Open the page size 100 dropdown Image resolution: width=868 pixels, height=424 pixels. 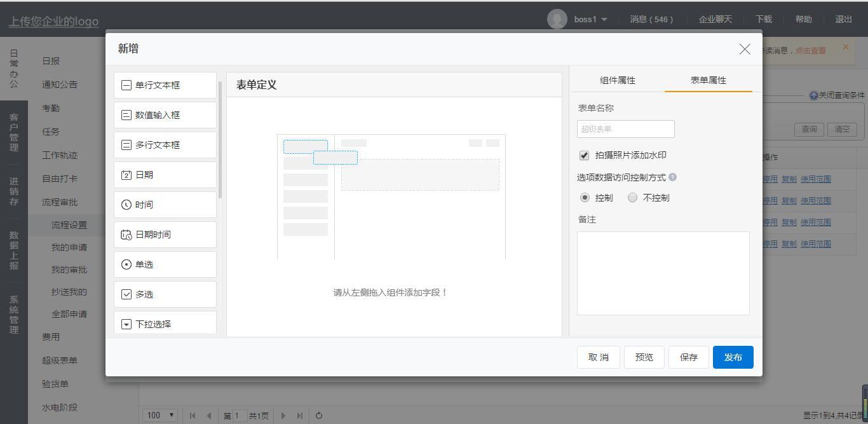161,415
